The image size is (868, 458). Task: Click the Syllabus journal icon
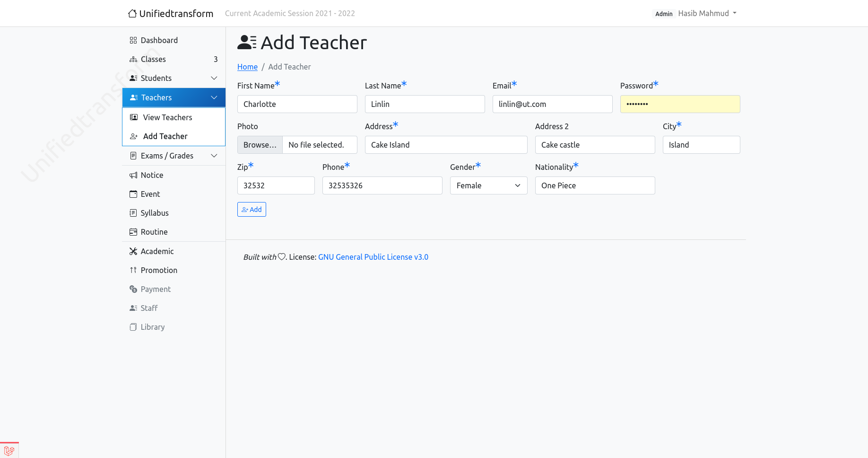133,213
